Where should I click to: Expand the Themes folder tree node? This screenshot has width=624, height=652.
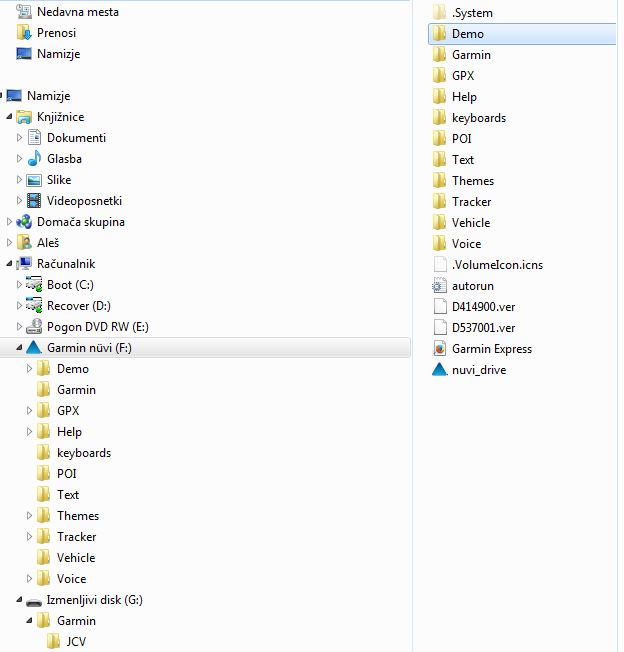29,516
